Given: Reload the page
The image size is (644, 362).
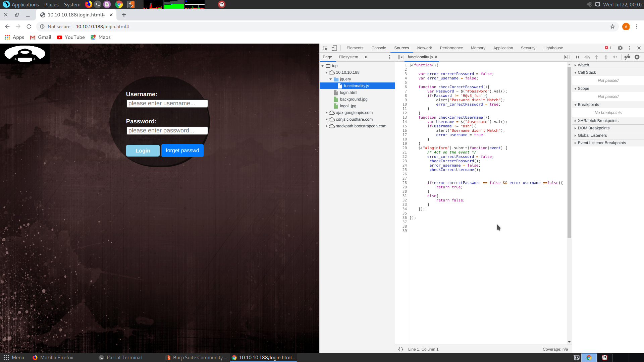Looking at the screenshot, I should pos(29,26).
